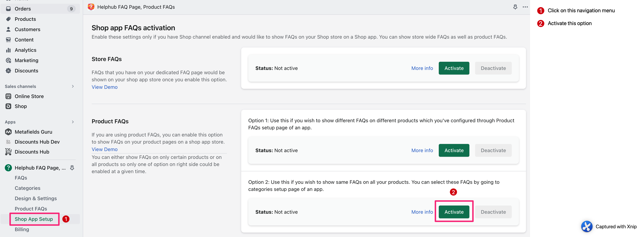Open View Demo link under Store FAQs

[x=104, y=87]
